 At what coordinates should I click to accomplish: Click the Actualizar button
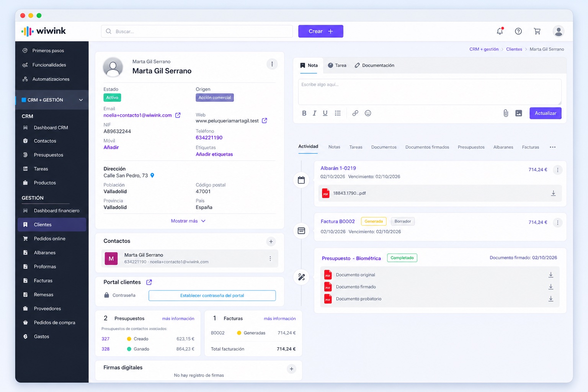tap(546, 113)
